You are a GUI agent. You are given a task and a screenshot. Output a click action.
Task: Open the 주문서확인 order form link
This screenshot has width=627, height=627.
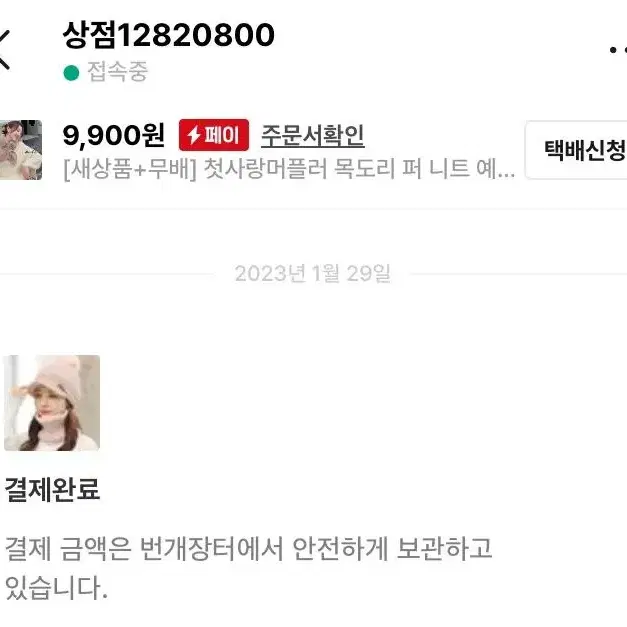(312, 136)
